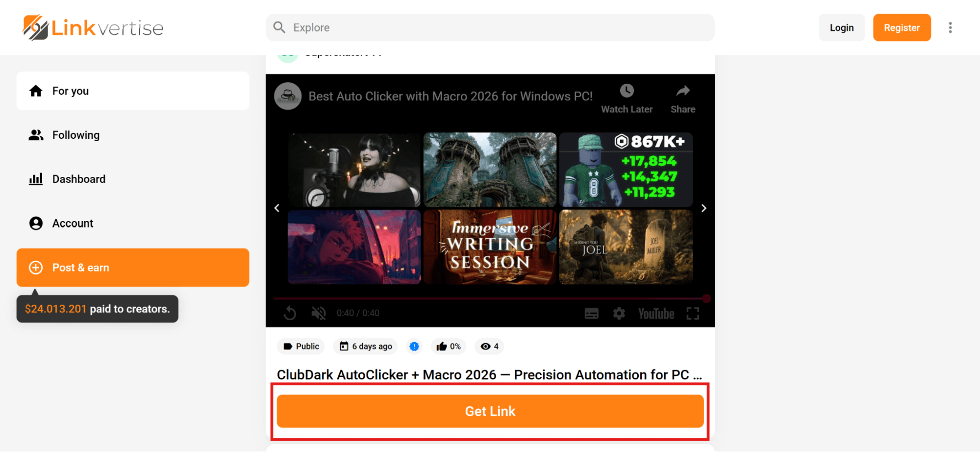Click the Get Link button
The image size is (980, 452).
coord(490,411)
